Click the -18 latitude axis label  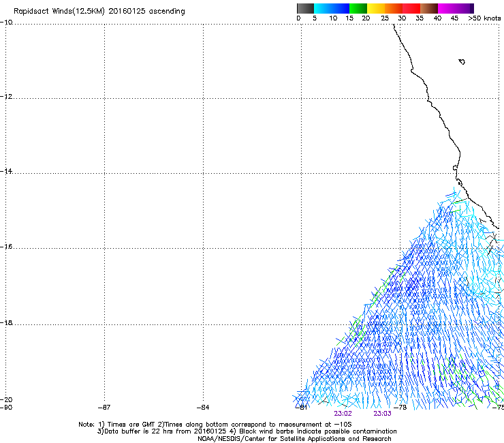click(x=6, y=322)
